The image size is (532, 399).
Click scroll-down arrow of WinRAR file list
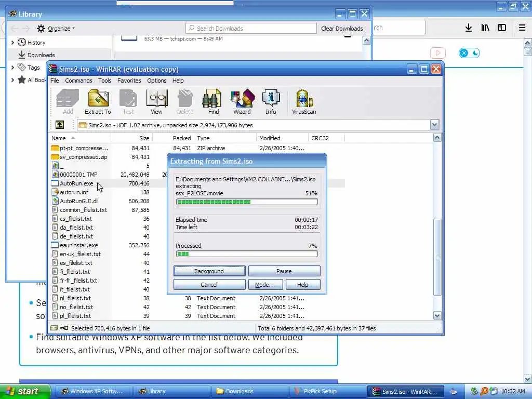tap(437, 315)
